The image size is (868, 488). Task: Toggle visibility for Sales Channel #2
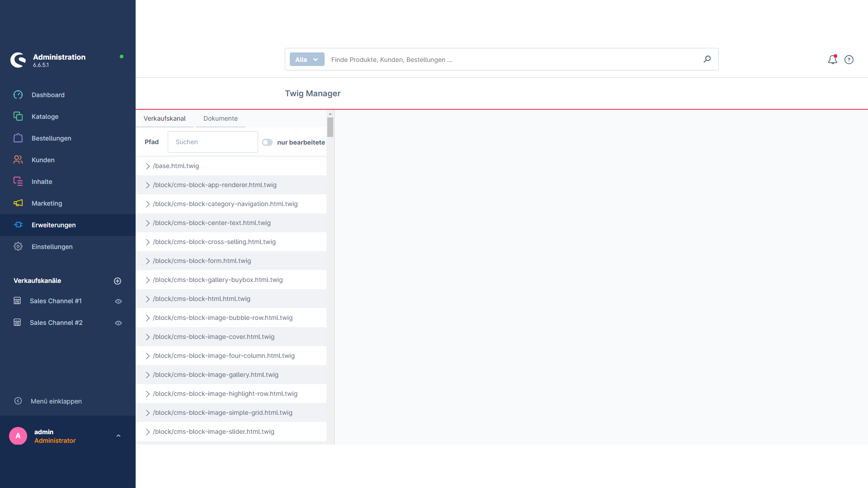118,322
